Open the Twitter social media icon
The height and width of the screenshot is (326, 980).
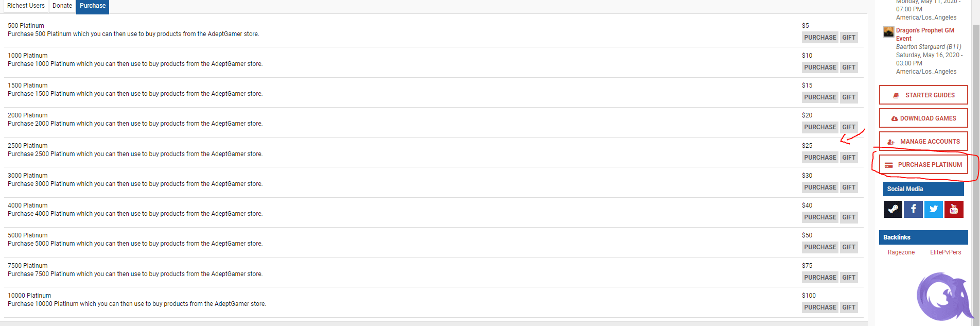934,209
